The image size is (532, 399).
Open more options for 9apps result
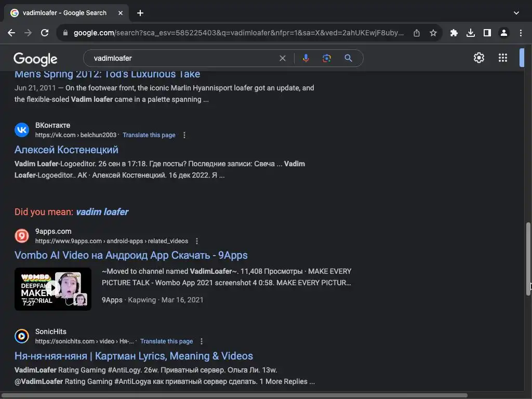(197, 241)
